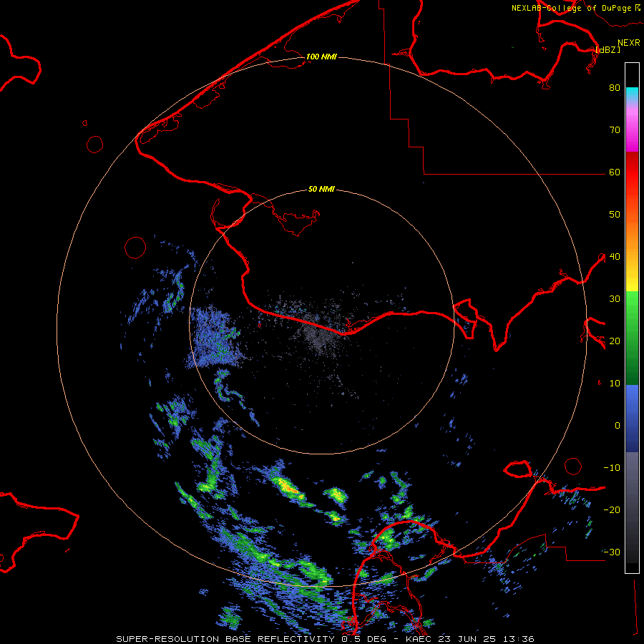Image resolution: width=644 pixels, height=644 pixels.
Task: Select the "-20" value on dBZ scale
Action: point(613,510)
